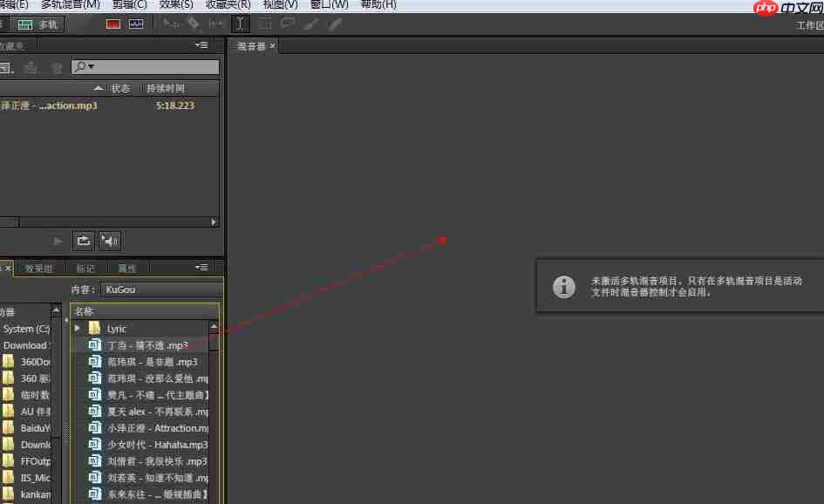824x504 pixels.
Task: Switch to the 标记 tab
Action: [85, 269]
